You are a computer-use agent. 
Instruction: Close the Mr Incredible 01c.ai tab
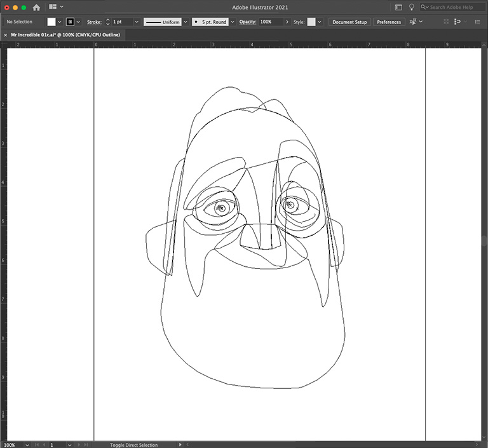click(x=5, y=35)
